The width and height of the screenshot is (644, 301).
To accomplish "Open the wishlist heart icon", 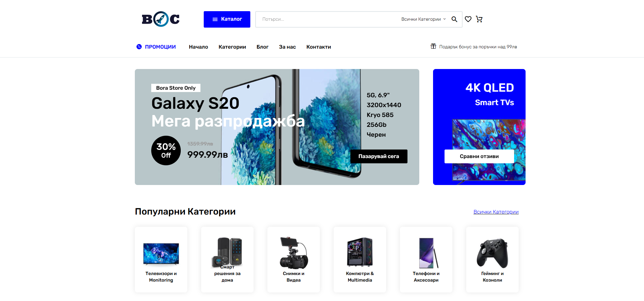I will pyautogui.click(x=468, y=19).
